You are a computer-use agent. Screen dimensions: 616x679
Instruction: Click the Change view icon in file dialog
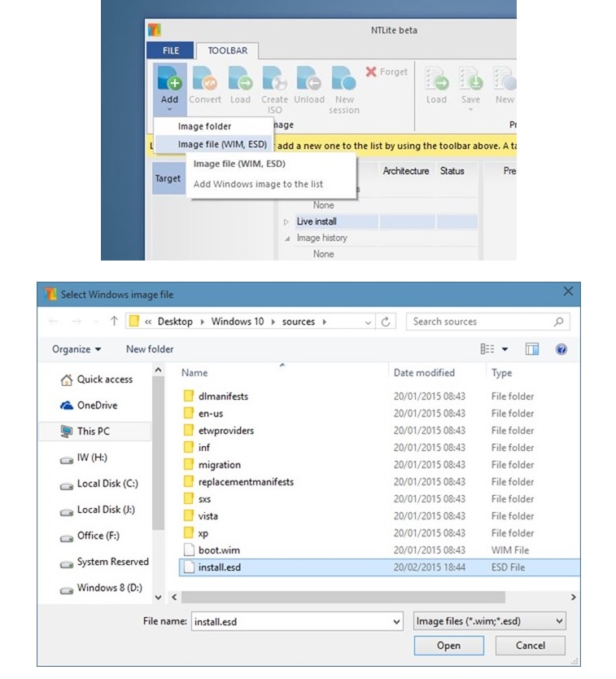[x=487, y=349]
